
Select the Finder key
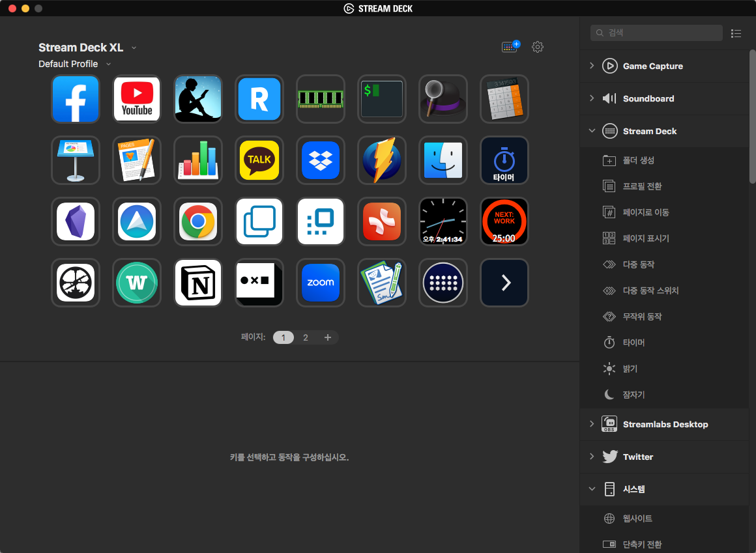443,160
